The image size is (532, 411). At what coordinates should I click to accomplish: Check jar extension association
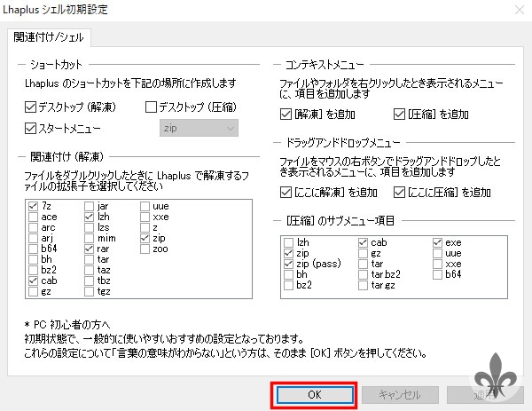click(89, 206)
